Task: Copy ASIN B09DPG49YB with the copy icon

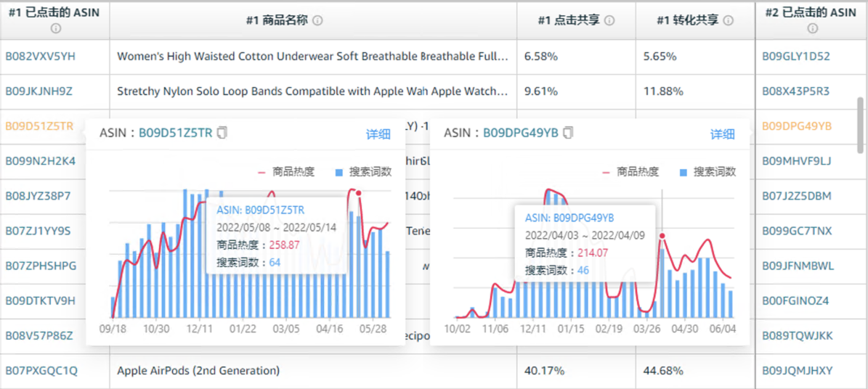Action: click(x=569, y=132)
